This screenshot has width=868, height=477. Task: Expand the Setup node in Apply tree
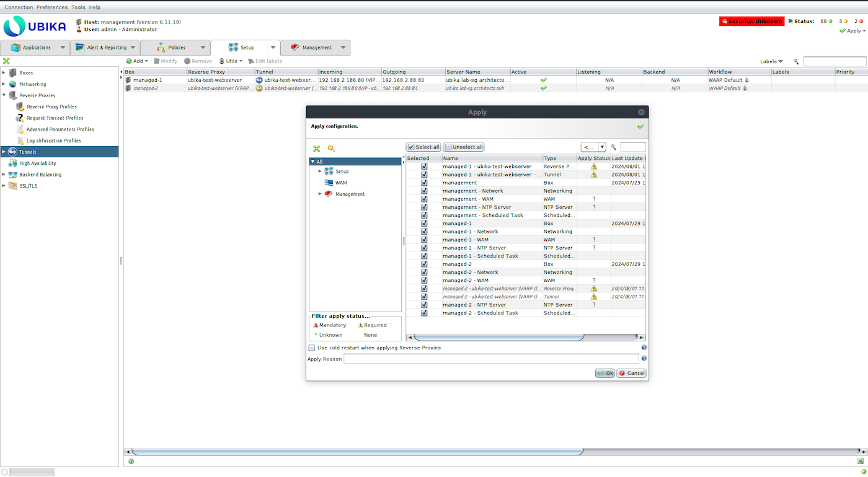pyautogui.click(x=320, y=172)
